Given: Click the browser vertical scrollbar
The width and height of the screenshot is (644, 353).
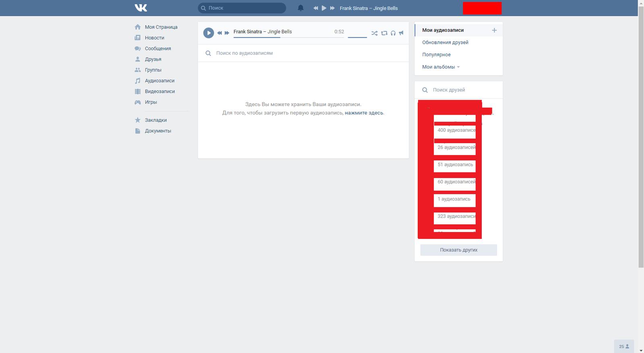Looking at the screenshot, I should click(x=641, y=137).
